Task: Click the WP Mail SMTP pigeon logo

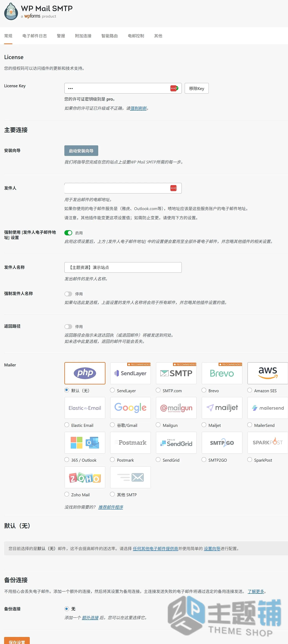Action: tap(11, 12)
